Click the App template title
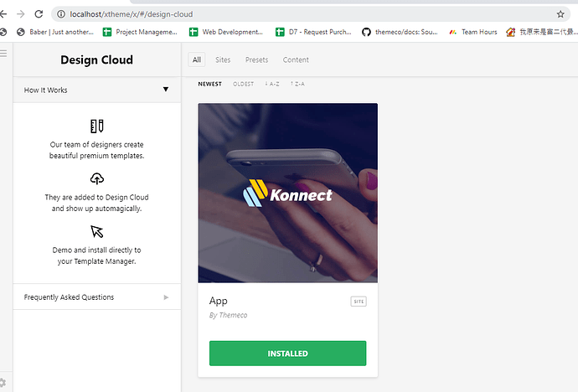 pyautogui.click(x=219, y=301)
